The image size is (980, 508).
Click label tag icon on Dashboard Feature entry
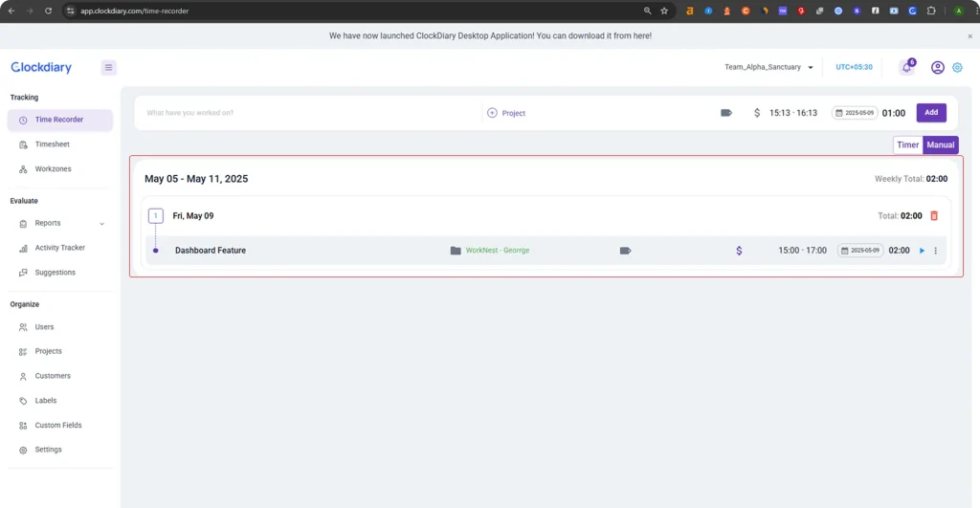click(x=625, y=251)
